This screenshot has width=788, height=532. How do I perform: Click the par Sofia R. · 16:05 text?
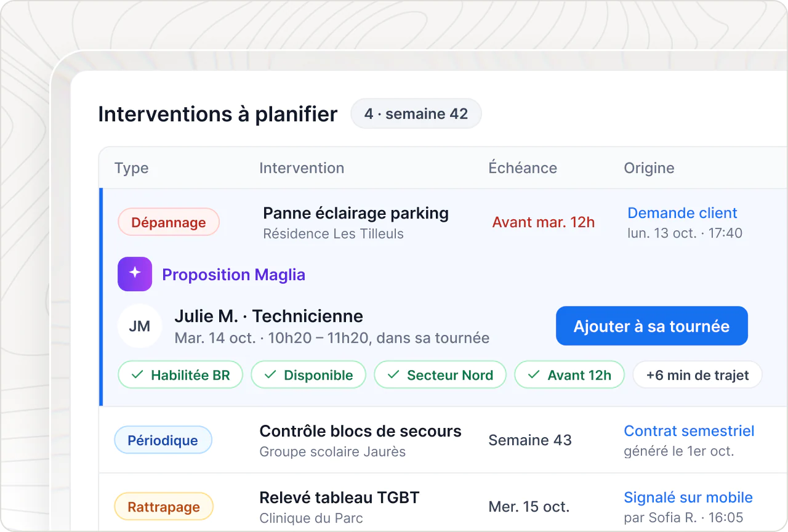[683, 518]
